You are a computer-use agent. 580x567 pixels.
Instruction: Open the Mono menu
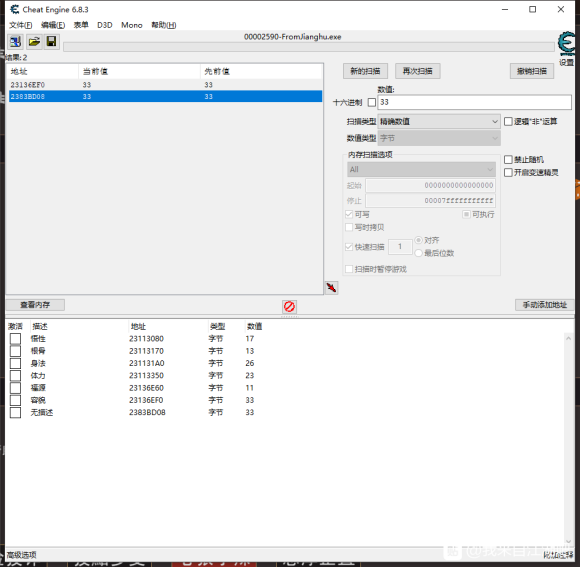tap(132, 25)
